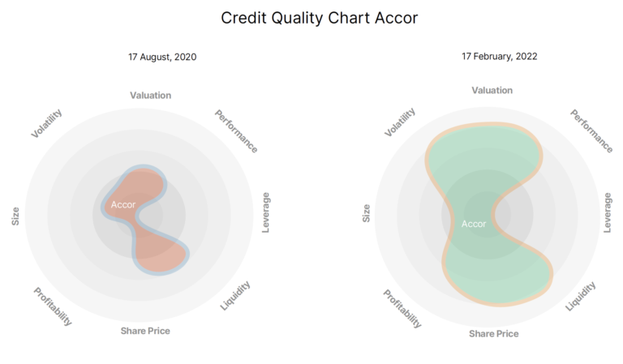Click Valuation axis label on the 2020 chart
Image resolution: width=623 pixels, height=364 pixels.
click(151, 96)
